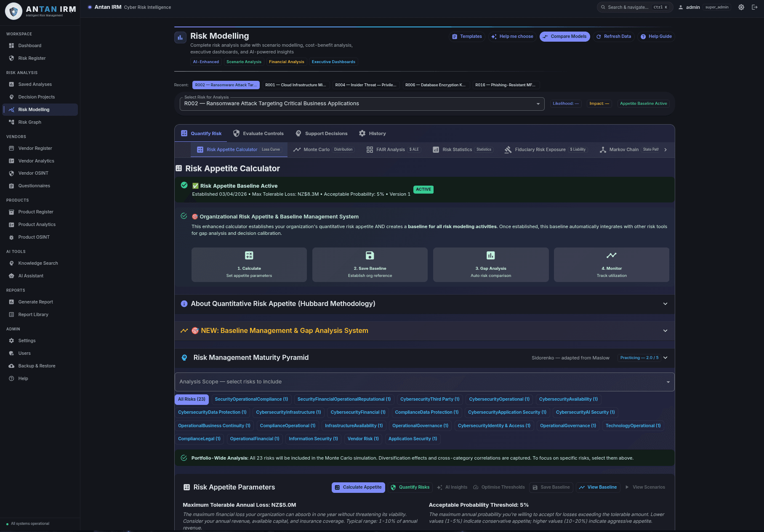764x532 pixels.
Task: Select the All Risks (23) filter chip
Action: [192, 399]
